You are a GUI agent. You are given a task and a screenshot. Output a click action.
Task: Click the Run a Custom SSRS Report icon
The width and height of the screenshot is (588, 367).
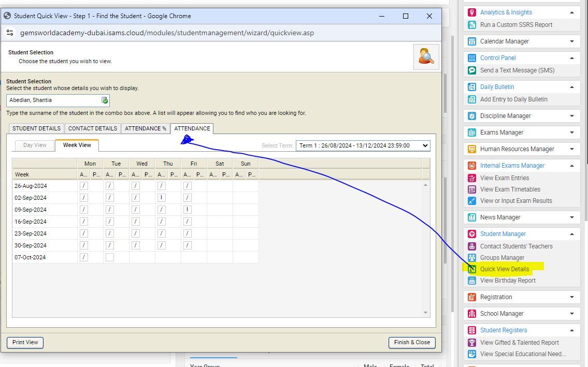point(471,25)
